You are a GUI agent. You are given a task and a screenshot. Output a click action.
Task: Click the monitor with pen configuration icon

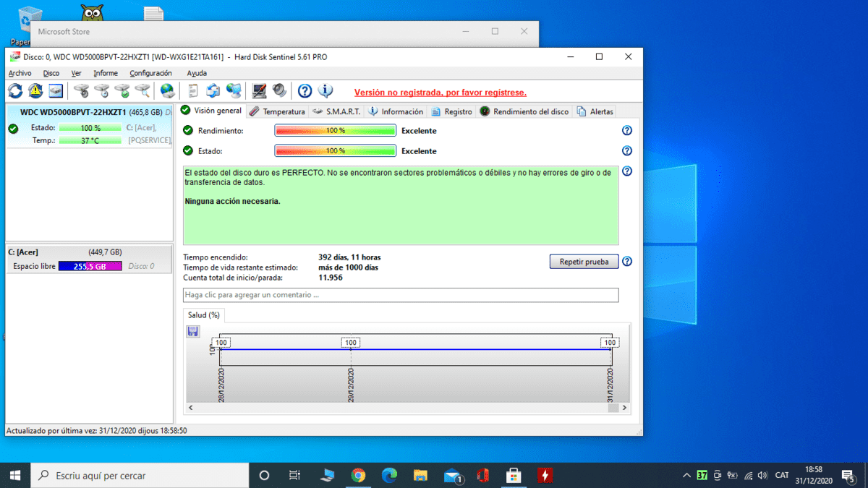click(259, 91)
